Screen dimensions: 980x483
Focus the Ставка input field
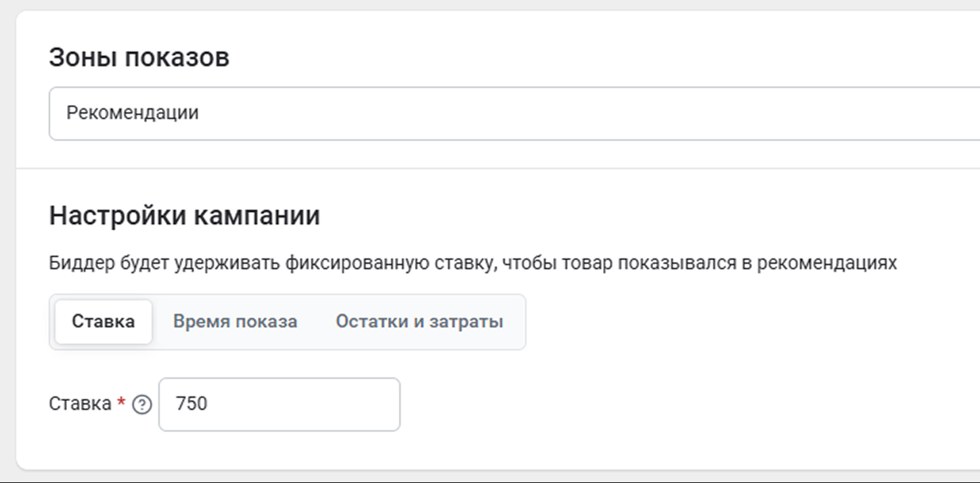click(279, 405)
